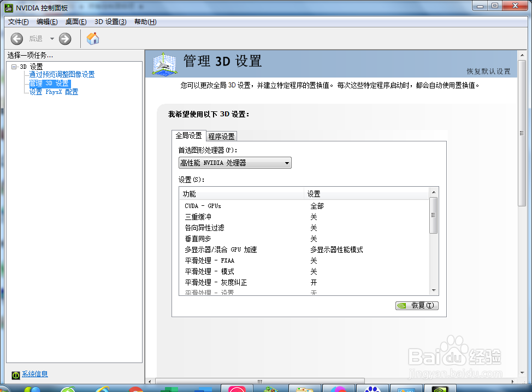Collapse the 3D 设置 tree node

point(14,67)
